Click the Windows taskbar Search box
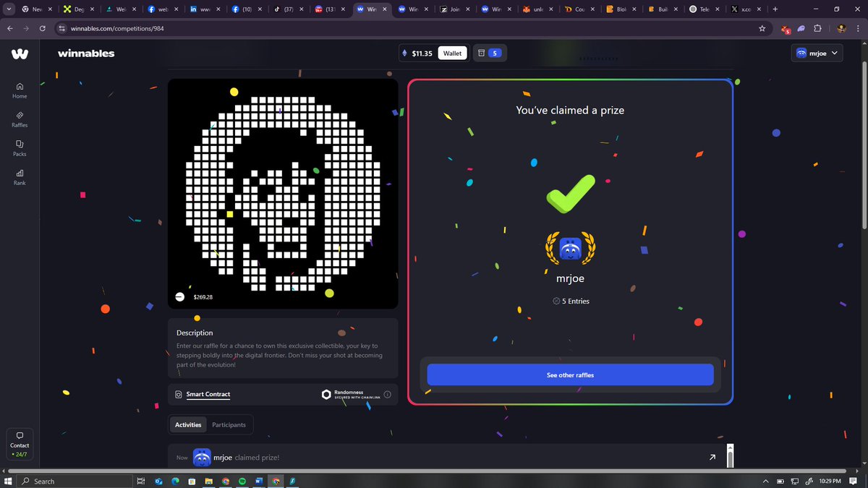The image size is (868, 488). coord(75,481)
